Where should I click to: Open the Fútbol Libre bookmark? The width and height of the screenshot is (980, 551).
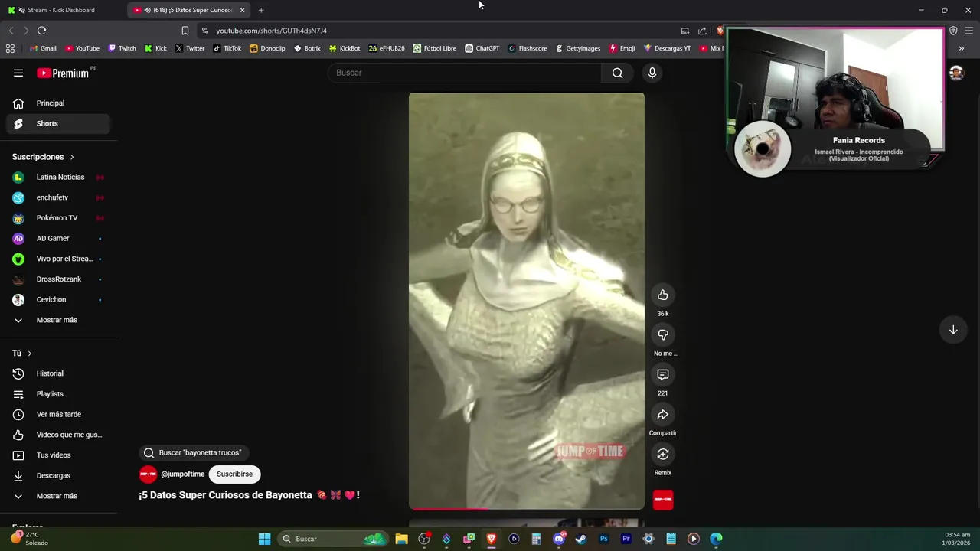(435, 48)
